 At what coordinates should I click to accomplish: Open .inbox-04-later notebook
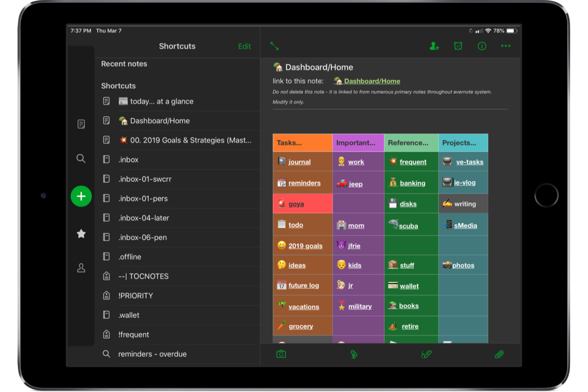pyautogui.click(x=177, y=218)
